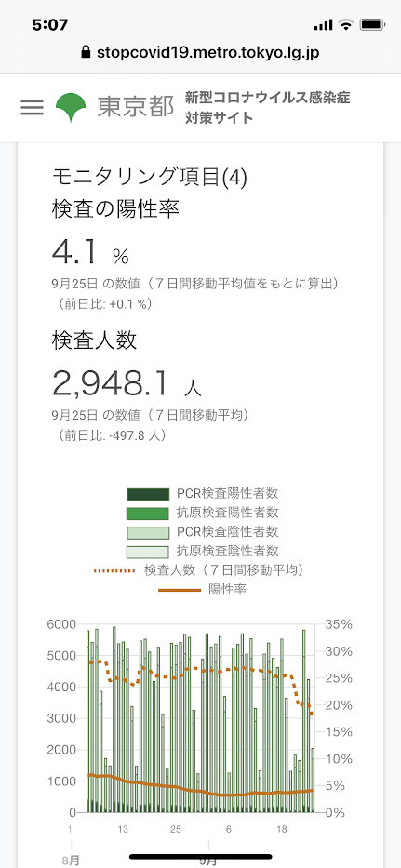Open the hamburger navigation menu
The image size is (401, 868).
[32, 107]
